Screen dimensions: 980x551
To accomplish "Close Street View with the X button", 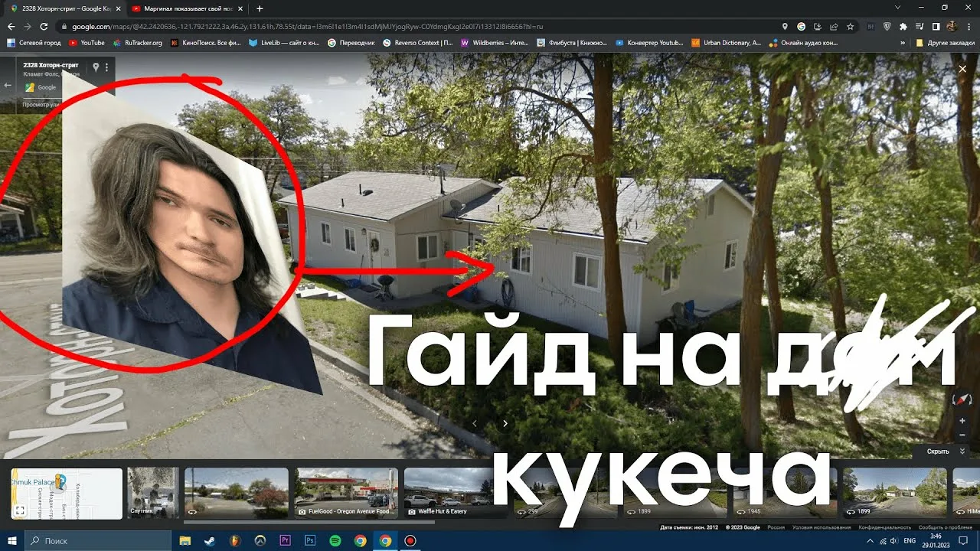I will coord(962,69).
